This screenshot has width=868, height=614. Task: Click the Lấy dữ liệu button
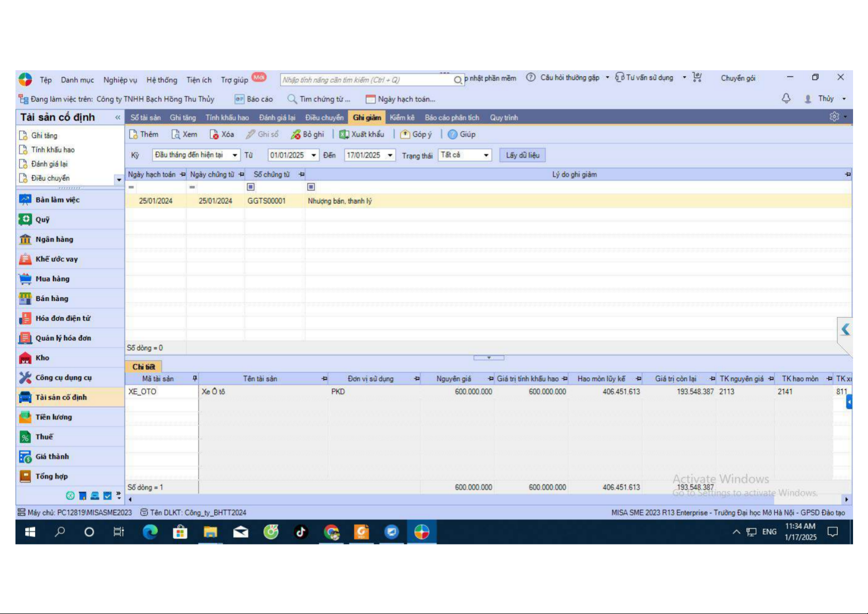[x=522, y=155]
